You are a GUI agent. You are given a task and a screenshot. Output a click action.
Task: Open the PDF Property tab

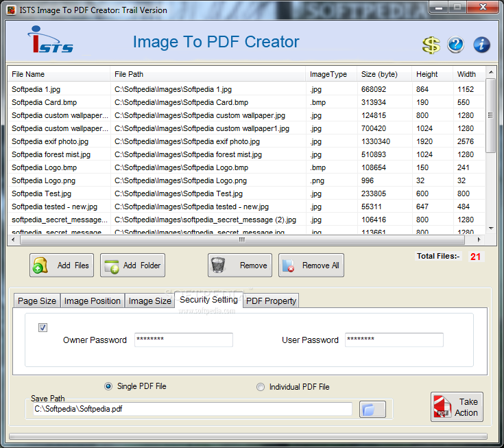coord(271,300)
